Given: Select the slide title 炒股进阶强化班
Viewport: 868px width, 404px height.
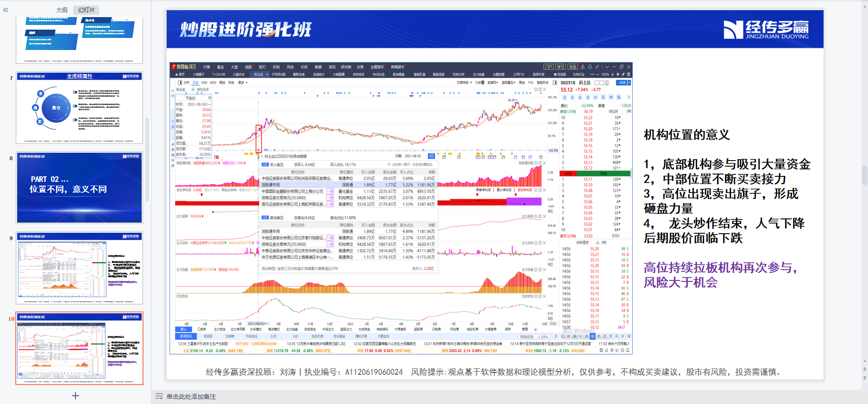Looking at the screenshot, I should pos(246,30).
